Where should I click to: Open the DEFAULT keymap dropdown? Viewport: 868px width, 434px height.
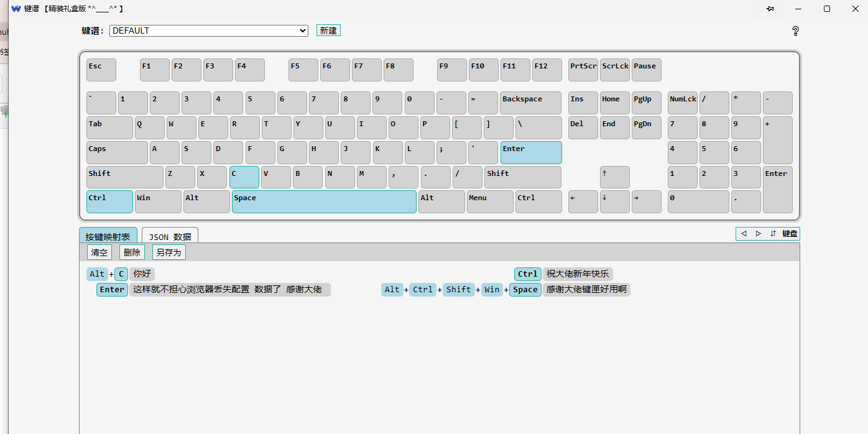click(209, 30)
